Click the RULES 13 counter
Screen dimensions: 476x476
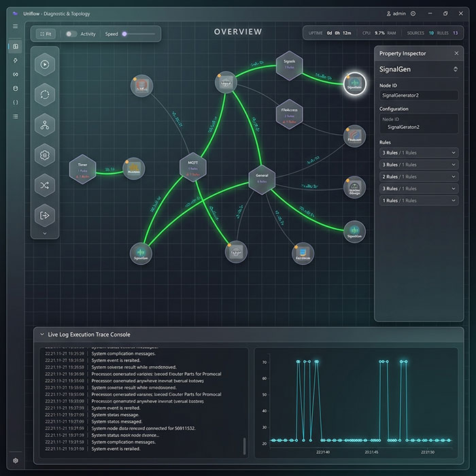[447, 33]
